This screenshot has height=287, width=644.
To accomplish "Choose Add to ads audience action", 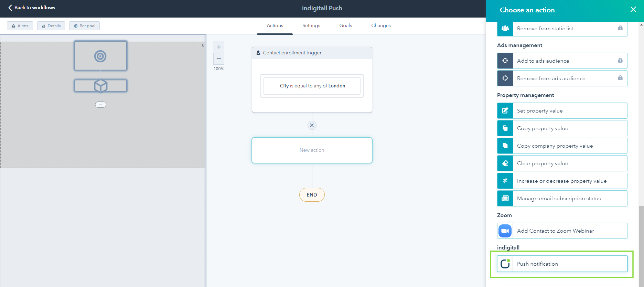I will pyautogui.click(x=562, y=61).
